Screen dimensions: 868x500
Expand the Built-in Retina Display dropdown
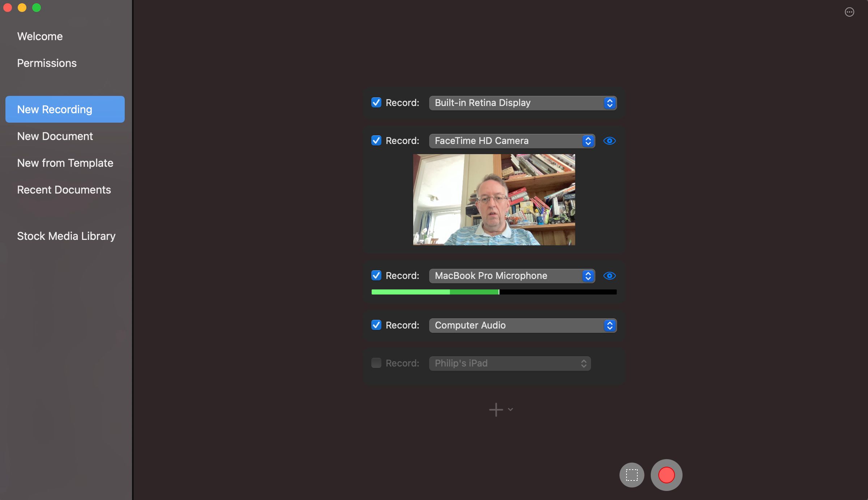[x=610, y=103]
